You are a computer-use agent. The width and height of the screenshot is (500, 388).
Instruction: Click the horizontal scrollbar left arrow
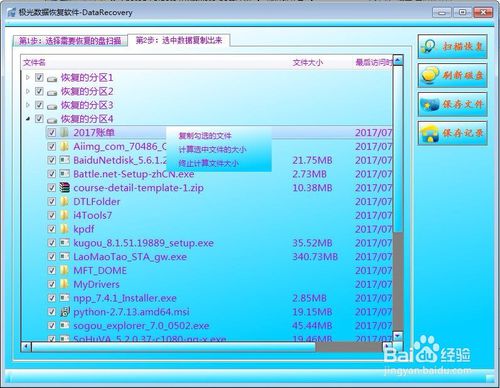(x=26, y=347)
